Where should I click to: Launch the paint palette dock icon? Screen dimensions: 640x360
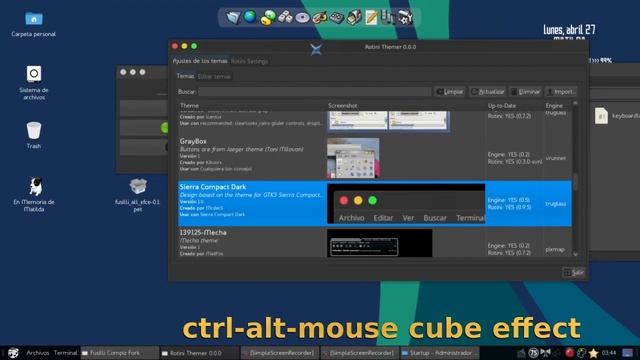pos(320,18)
